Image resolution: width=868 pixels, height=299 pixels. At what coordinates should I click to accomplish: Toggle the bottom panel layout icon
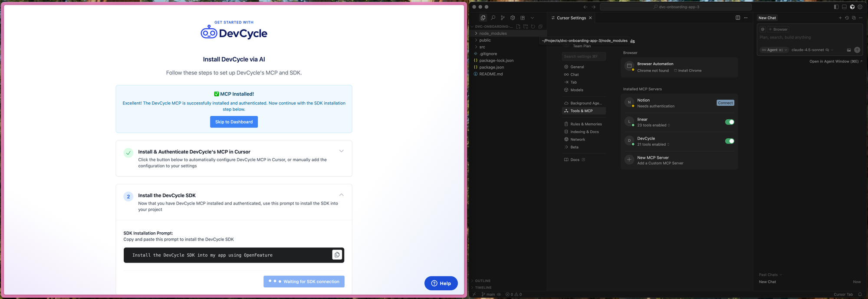pos(844,7)
